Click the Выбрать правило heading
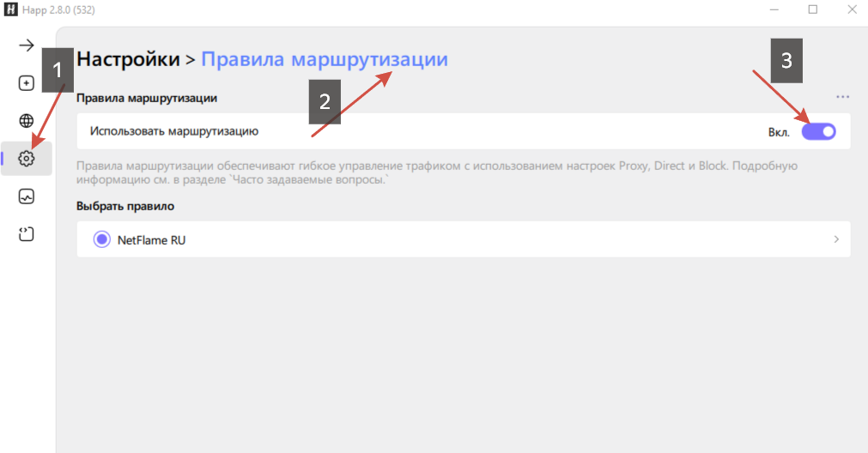The height and width of the screenshot is (453, 868). (x=125, y=206)
